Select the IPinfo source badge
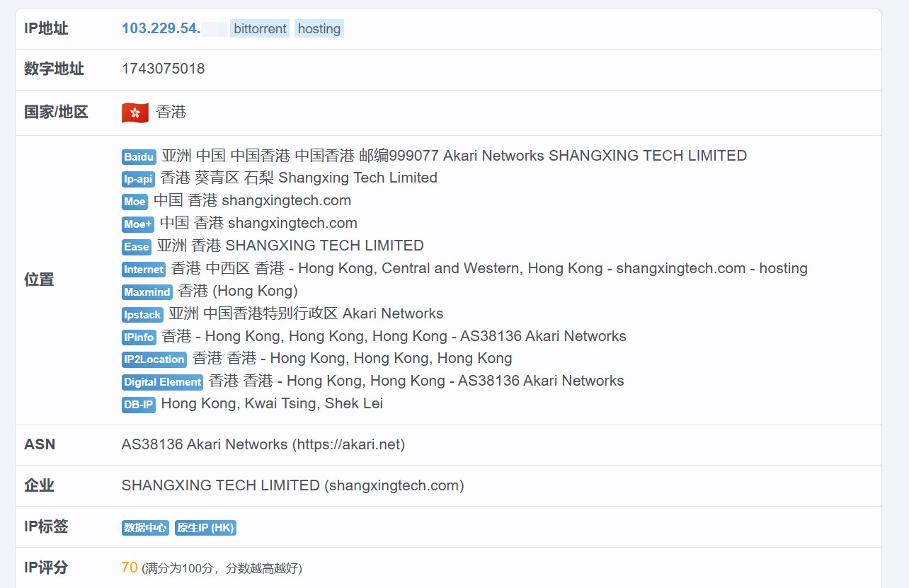This screenshot has width=909, height=588. point(139,338)
